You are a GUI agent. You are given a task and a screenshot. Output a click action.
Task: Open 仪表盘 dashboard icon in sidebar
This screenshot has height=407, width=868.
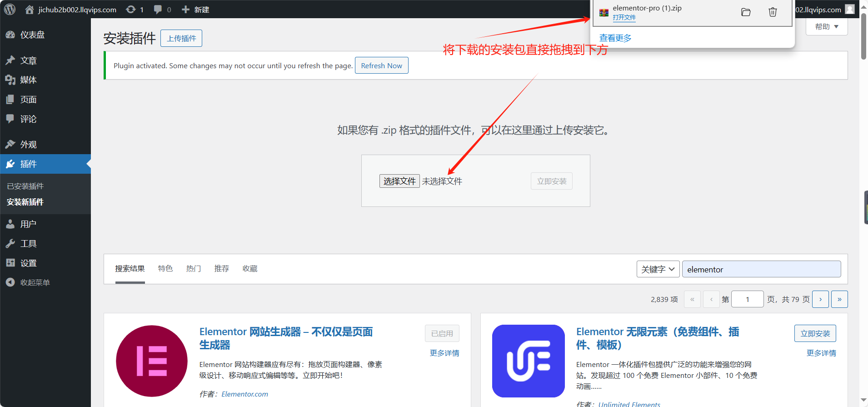10,35
